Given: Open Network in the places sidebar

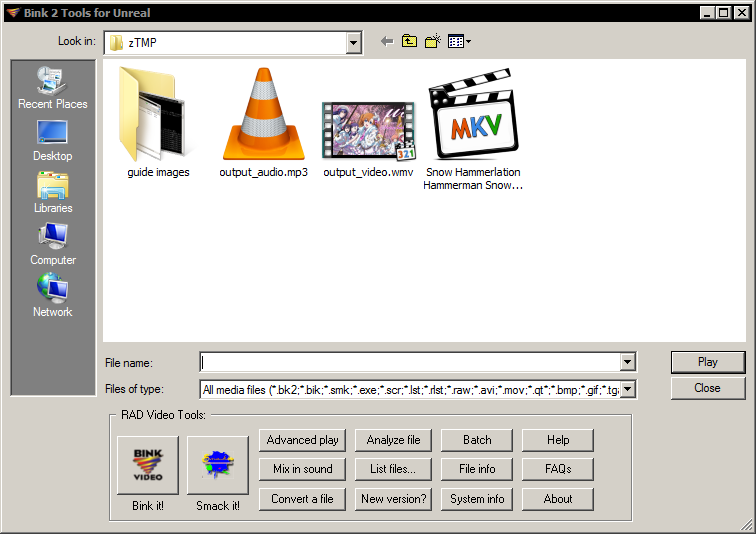Looking at the screenshot, I should [x=53, y=296].
